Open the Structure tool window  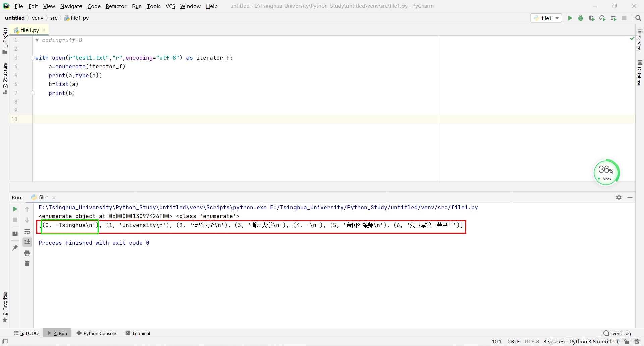click(5, 79)
